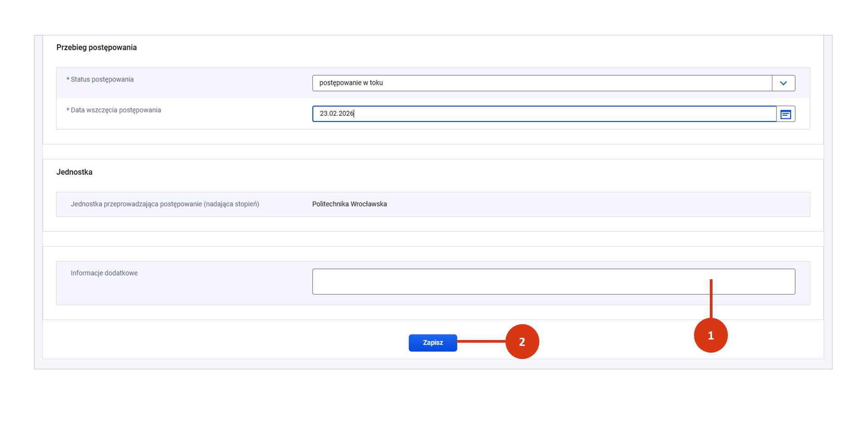Viewport: 868px width, 437px height.
Task: Click the red annotation marker numbered 1
Action: click(x=710, y=336)
